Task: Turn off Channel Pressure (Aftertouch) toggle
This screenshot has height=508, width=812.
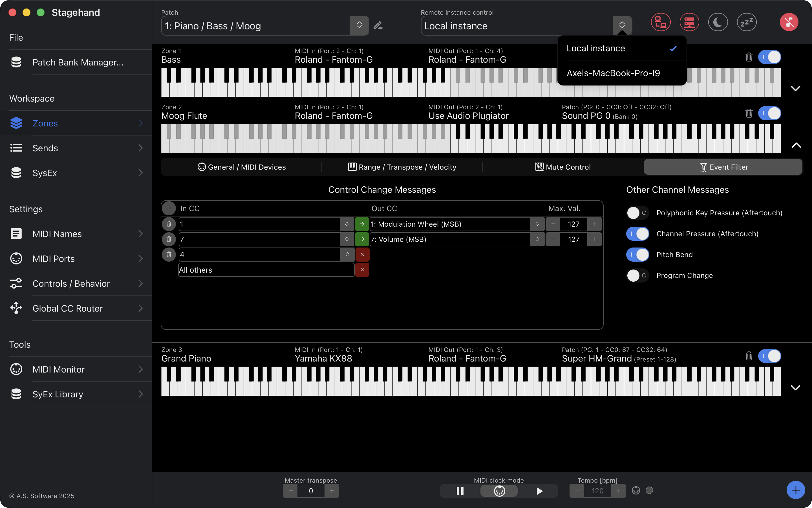Action: point(637,233)
